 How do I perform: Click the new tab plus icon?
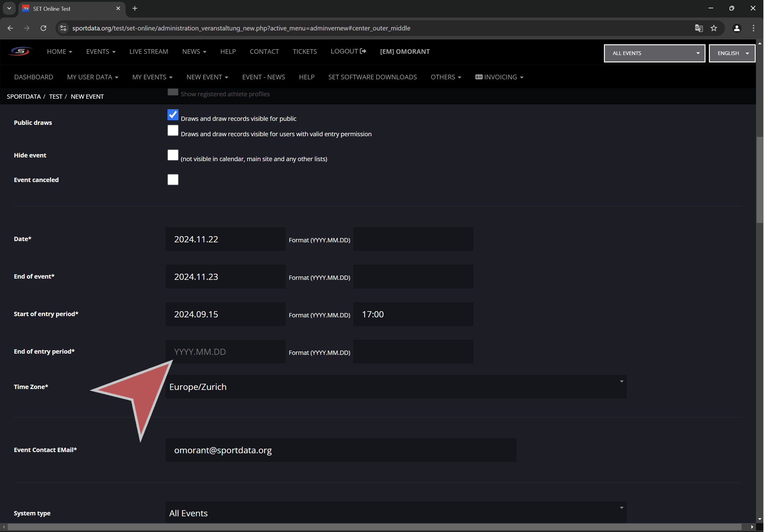(135, 9)
